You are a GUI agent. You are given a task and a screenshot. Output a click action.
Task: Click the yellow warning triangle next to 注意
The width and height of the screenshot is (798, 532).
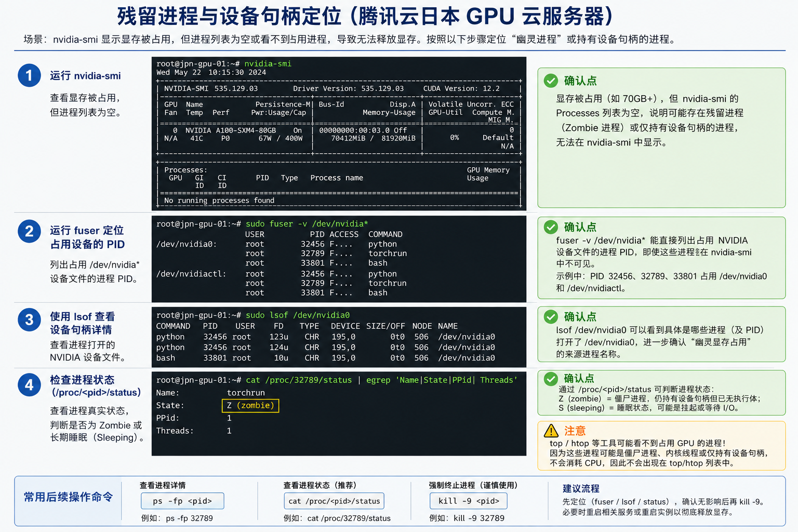click(551, 431)
